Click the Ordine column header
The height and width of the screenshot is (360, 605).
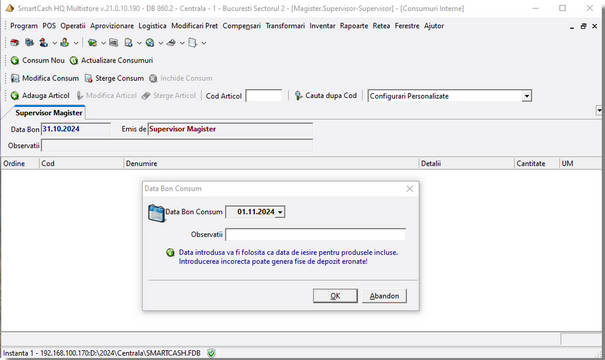20,163
